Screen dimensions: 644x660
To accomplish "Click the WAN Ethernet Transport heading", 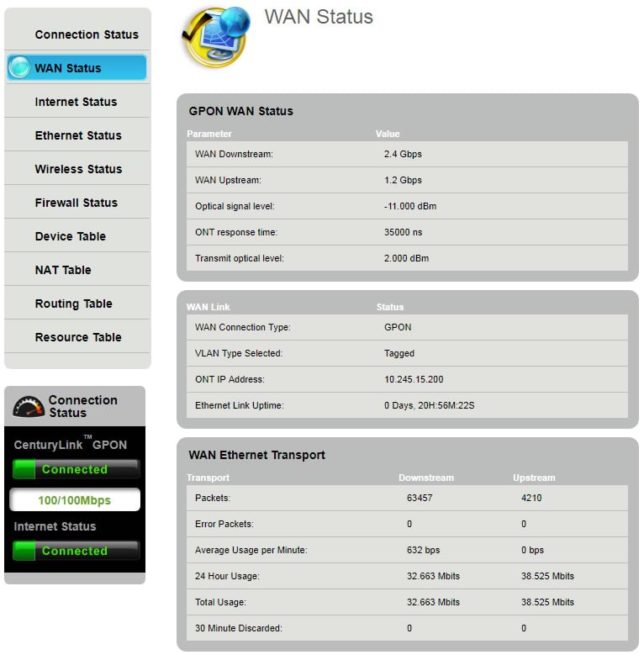I will [256, 455].
